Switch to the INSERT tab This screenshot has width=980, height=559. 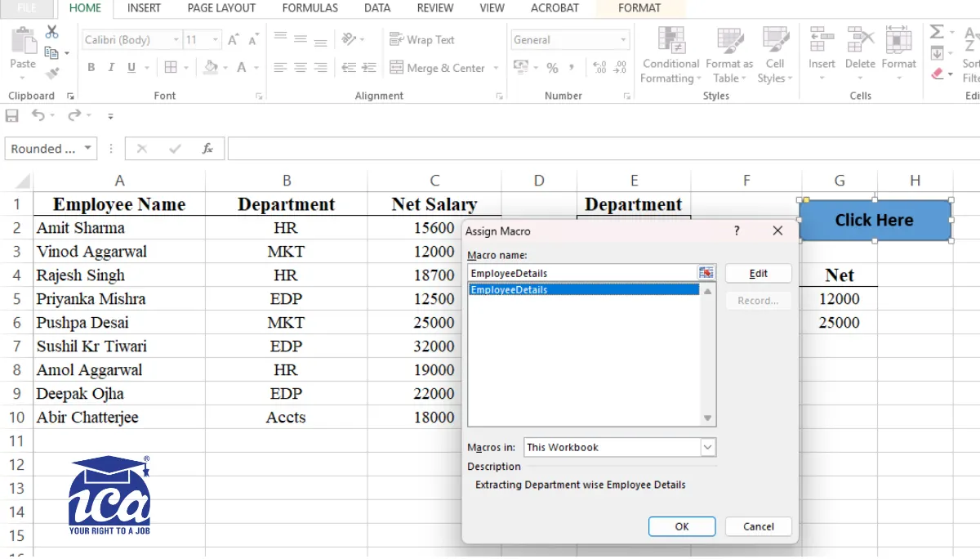(x=144, y=8)
